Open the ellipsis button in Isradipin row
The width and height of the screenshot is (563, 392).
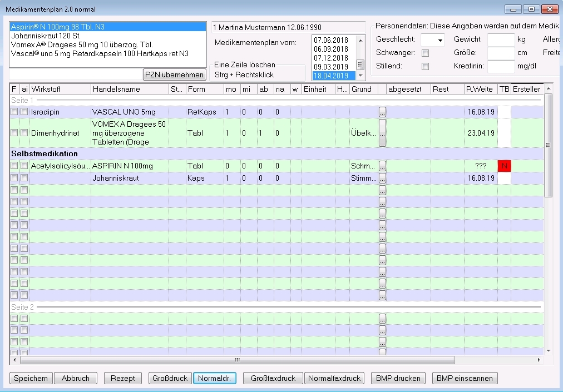click(382, 112)
